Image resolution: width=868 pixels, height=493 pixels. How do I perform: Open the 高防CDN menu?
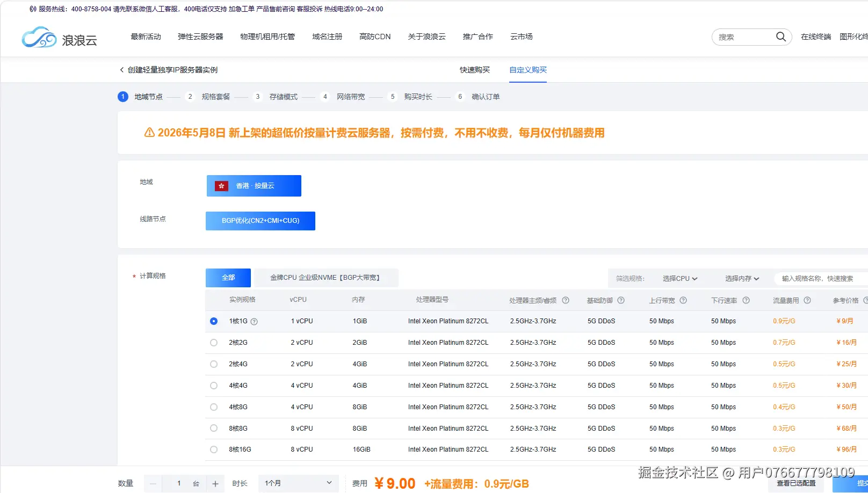(375, 37)
